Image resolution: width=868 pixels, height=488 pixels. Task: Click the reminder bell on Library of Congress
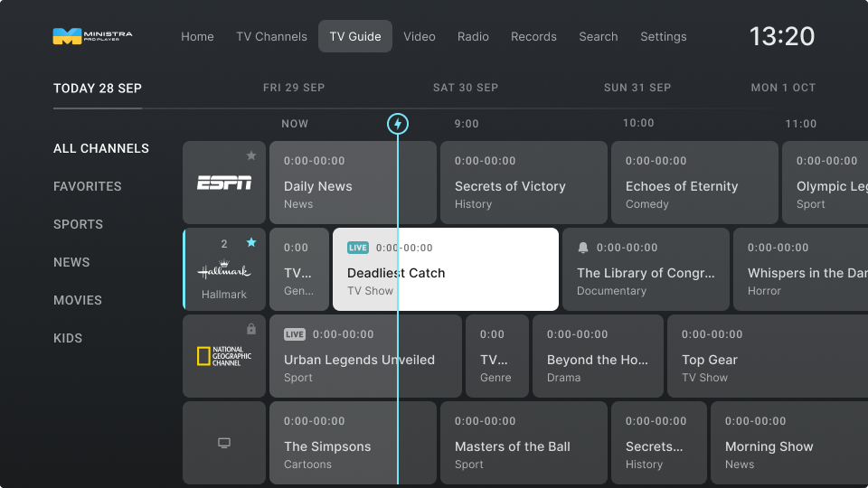click(x=583, y=248)
